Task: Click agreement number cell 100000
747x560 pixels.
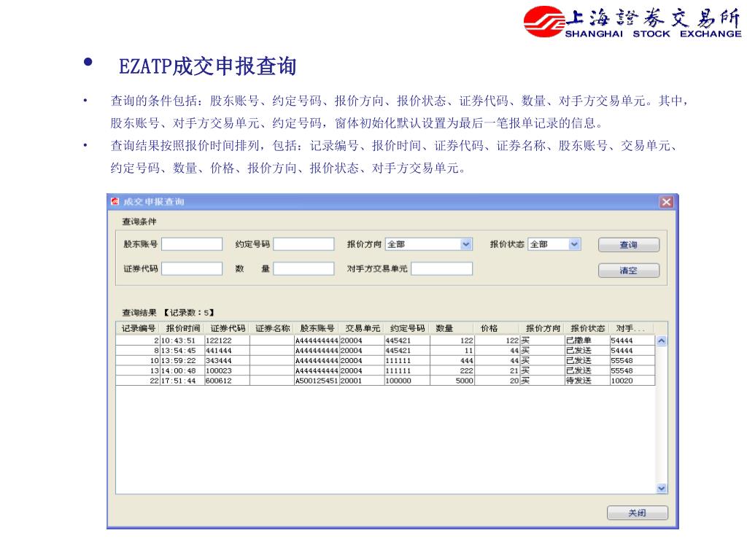Action: (x=407, y=381)
